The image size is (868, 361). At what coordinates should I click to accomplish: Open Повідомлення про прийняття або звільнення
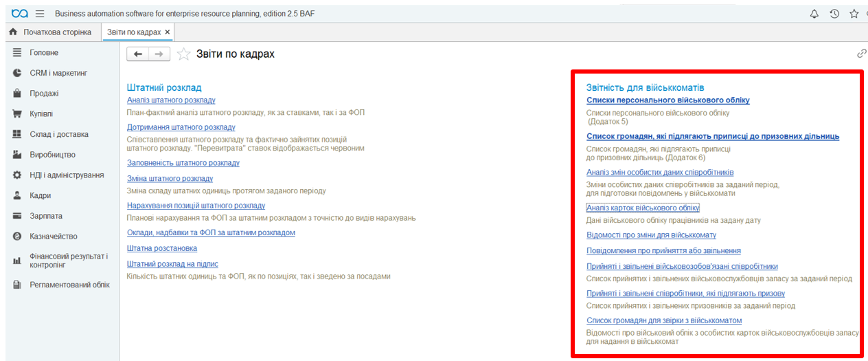click(663, 251)
